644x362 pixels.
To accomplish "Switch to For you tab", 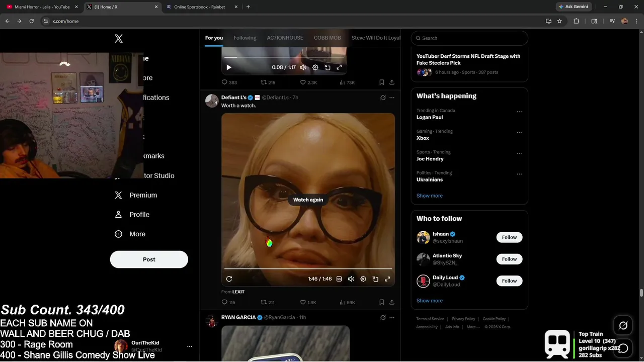I will 214,38.
